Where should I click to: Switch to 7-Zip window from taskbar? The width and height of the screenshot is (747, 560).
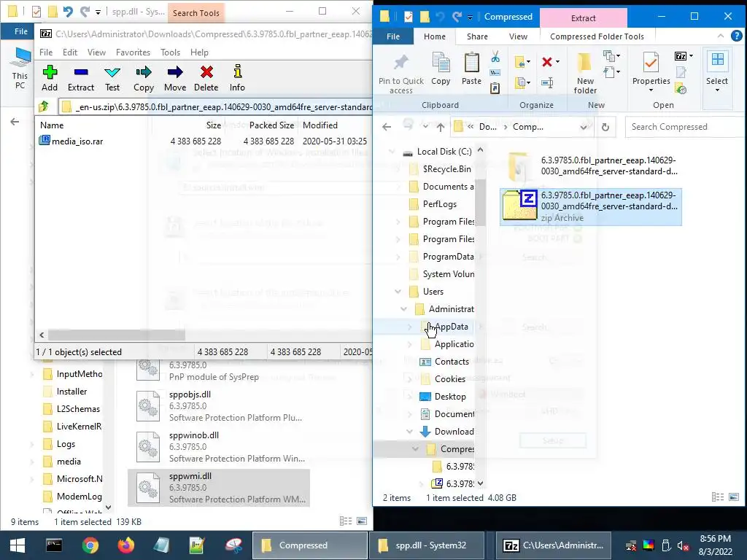coord(554,545)
